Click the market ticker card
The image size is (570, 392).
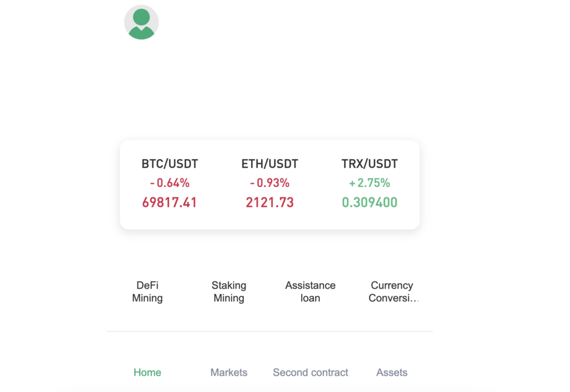(x=269, y=184)
